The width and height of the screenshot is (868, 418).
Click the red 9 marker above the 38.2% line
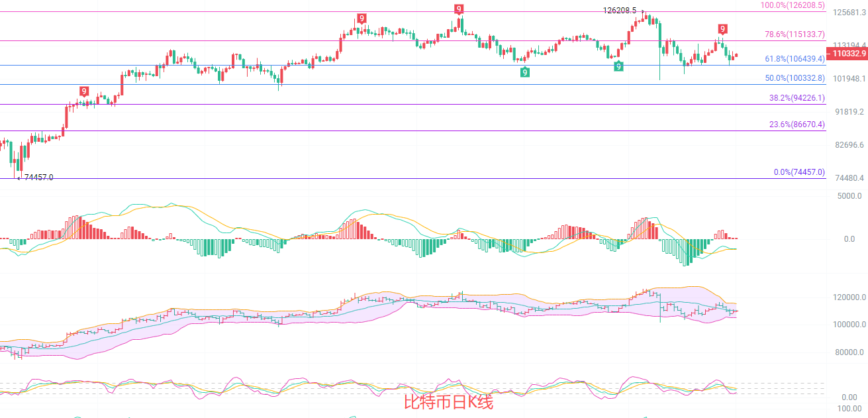(84, 91)
